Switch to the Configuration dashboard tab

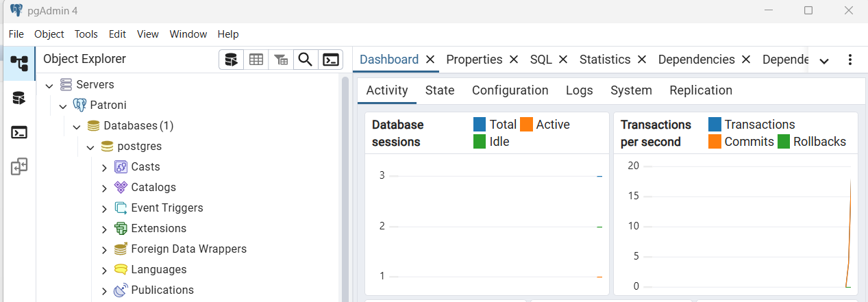point(510,90)
